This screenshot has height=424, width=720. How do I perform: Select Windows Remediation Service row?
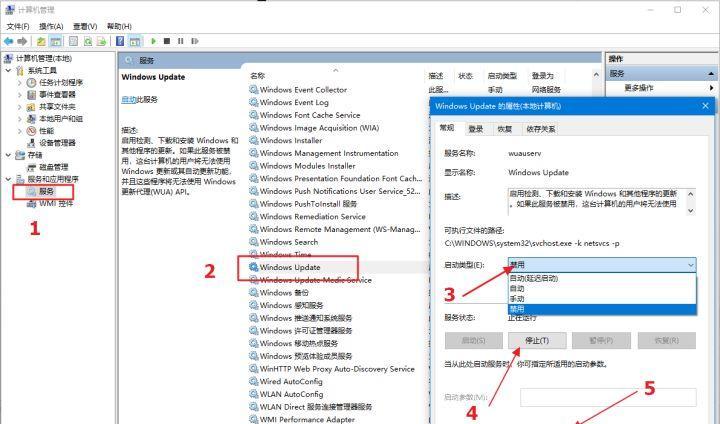(x=307, y=217)
